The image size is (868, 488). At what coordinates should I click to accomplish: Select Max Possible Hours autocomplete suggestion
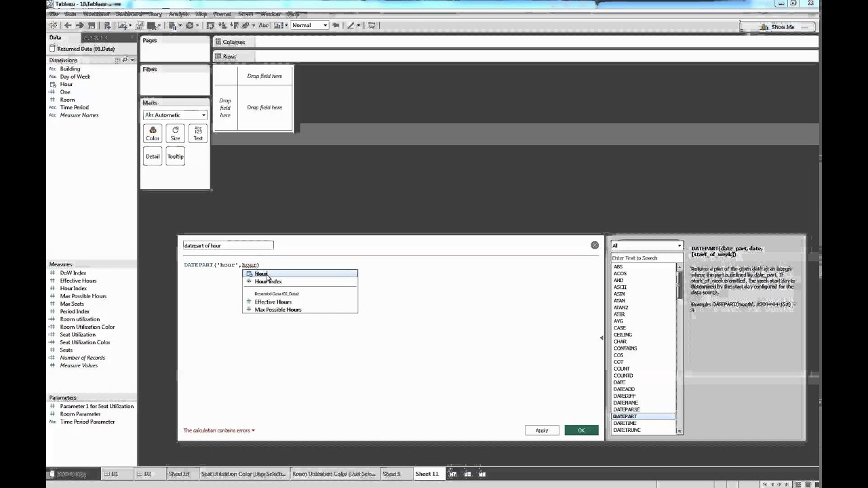tap(300, 310)
